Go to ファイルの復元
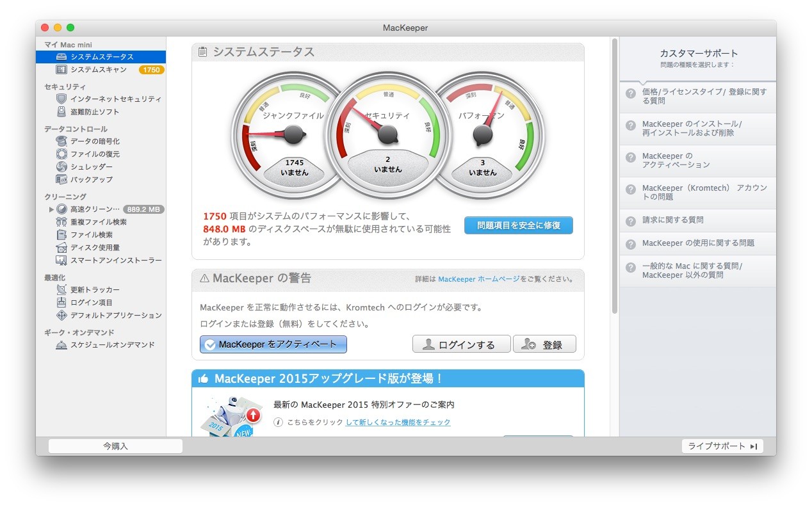The height and width of the screenshot is (507, 812). click(101, 154)
